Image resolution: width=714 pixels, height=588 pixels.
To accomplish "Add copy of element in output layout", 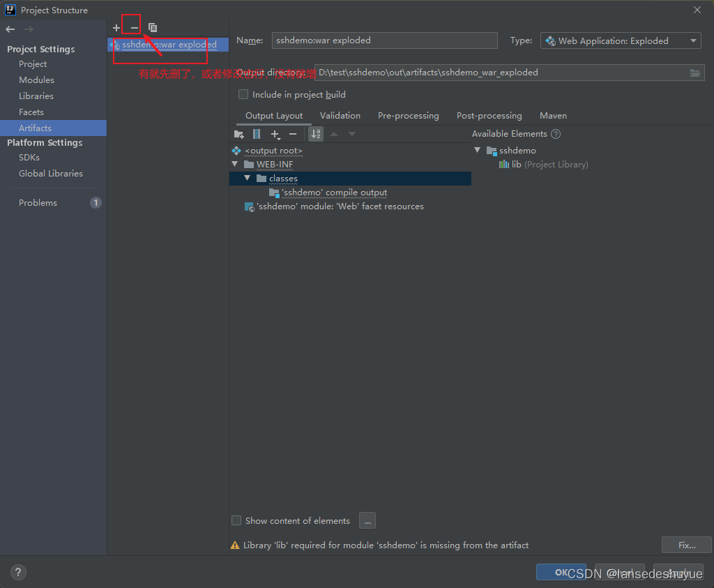I will pyautogui.click(x=275, y=134).
